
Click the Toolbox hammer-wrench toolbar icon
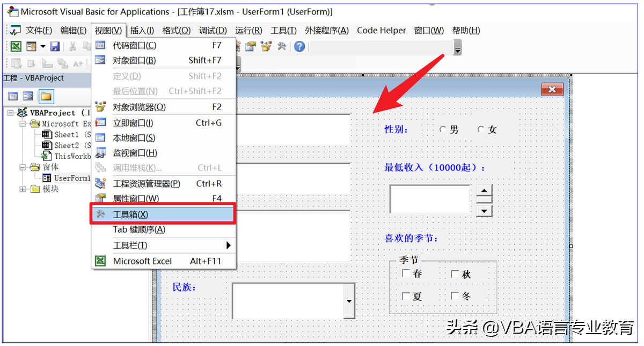282,47
